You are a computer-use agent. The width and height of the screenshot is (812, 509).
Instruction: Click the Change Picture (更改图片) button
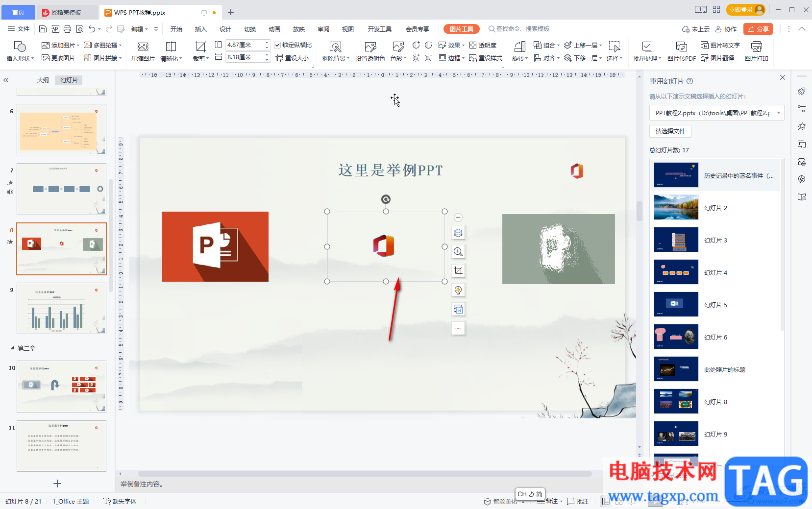[x=58, y=58]
